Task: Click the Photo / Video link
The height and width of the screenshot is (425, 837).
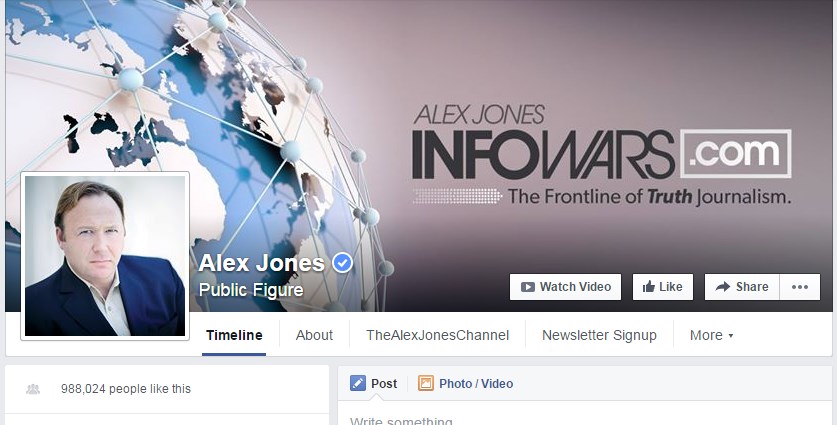Action: (x=476, y=383)
